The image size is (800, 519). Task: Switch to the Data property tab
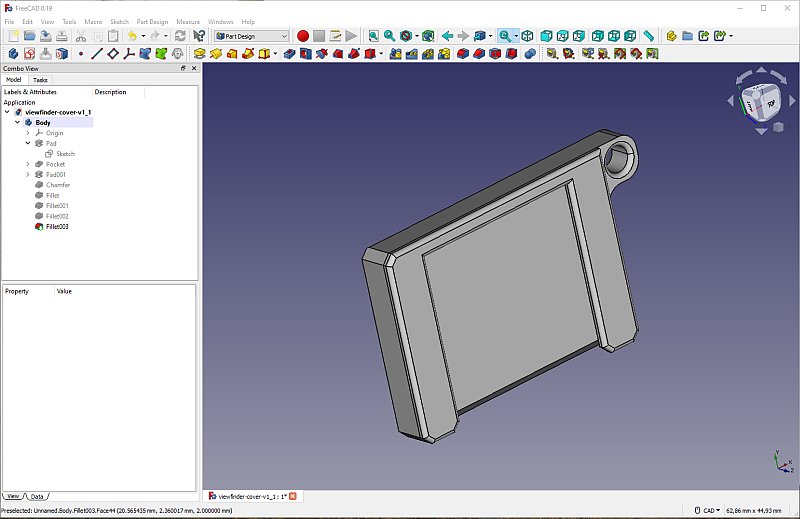tap(37, 496)
